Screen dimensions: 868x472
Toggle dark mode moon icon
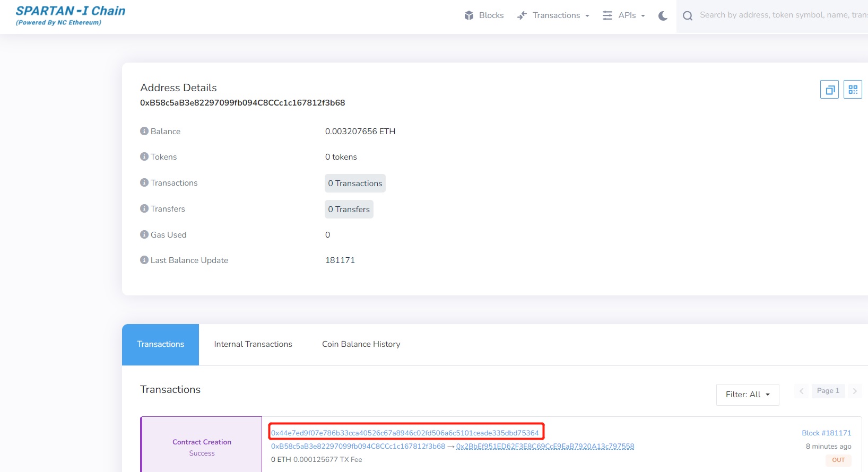pyautogui.click(x=663, y=16)
